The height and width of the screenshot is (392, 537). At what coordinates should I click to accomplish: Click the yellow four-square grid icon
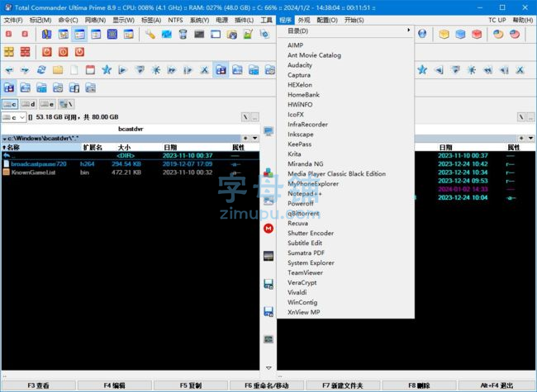(9, 52)
